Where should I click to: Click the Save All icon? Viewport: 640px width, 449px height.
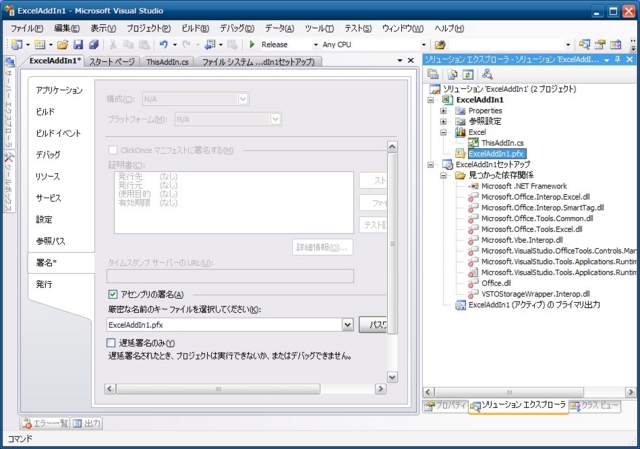click(x=94, y=44)
